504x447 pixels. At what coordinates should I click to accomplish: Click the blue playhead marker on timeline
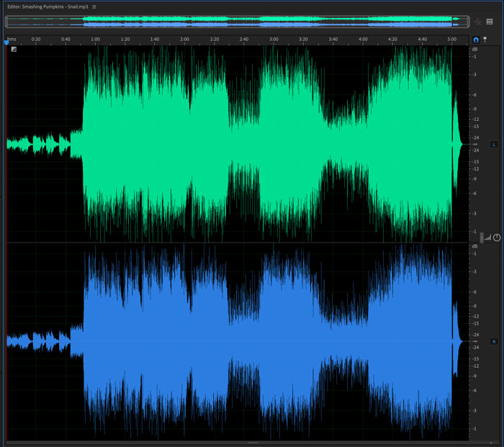[6, 42]
